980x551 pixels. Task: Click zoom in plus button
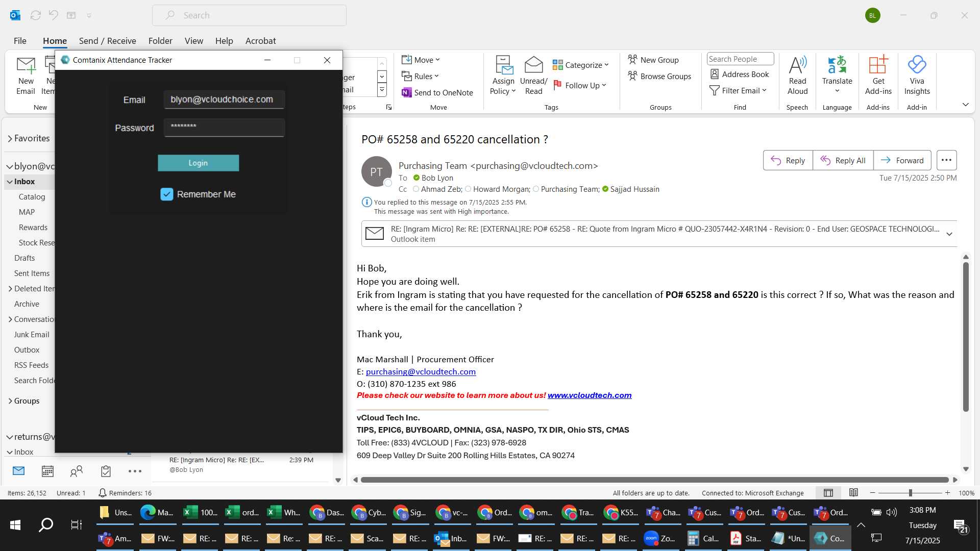947,493
